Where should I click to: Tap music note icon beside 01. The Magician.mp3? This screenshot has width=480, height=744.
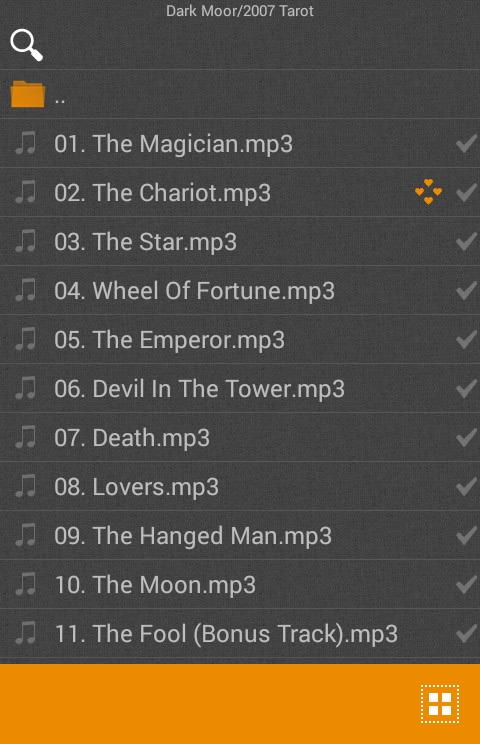point(25,143)
